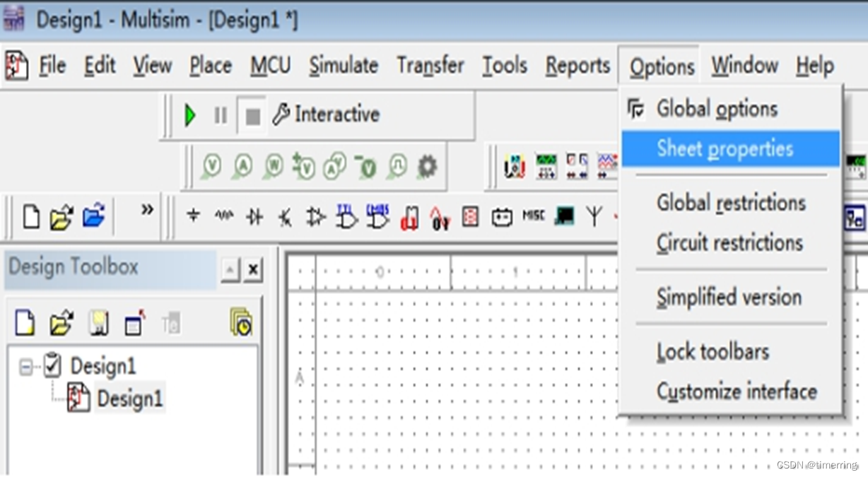Place a digital probe
This screenshot has height=477, width=868.
[397, 167]
